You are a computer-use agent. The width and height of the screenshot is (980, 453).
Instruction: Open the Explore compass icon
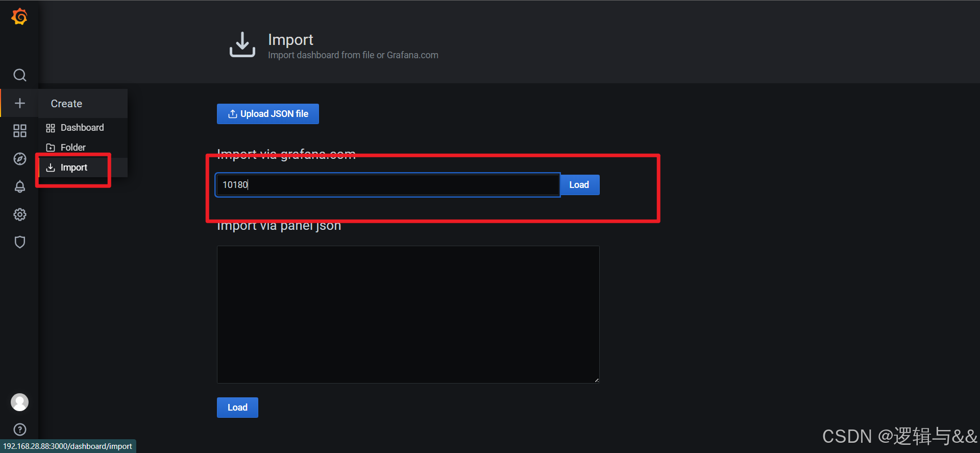click(19, 159)
